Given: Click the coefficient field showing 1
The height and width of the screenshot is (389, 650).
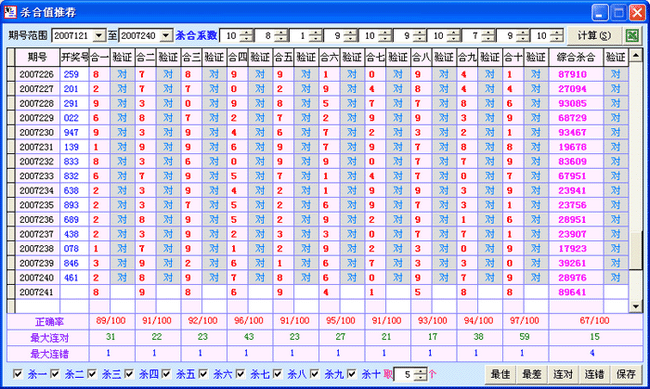Looking at the screenshot, I should (x=299, y=36).
